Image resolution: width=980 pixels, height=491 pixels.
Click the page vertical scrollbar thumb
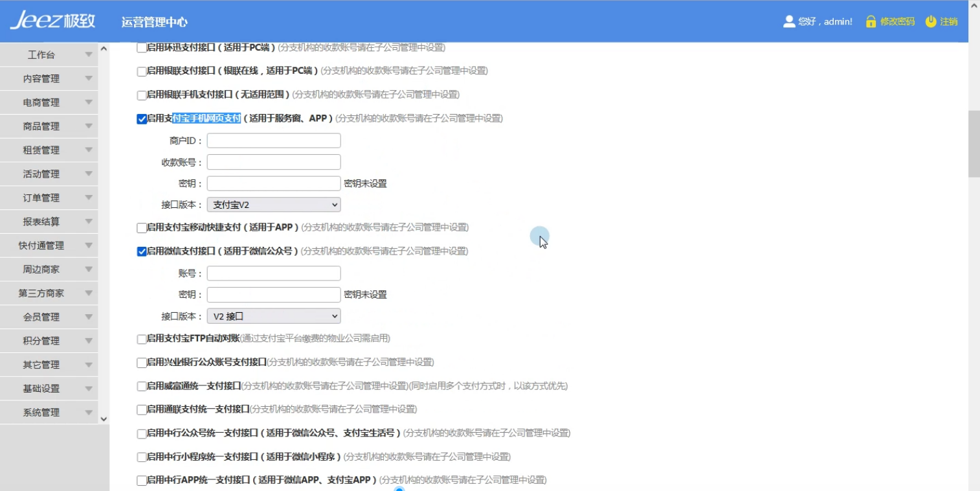pyautogui.click(x=974, y=143)
